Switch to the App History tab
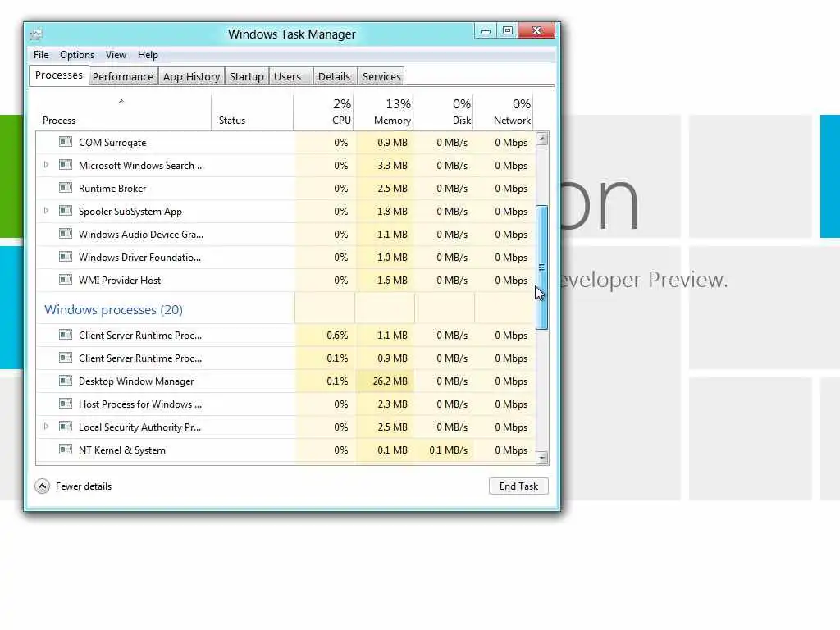The width and height of the screenshot is (840, 630). pyautogui.click(x=191, y=76)
